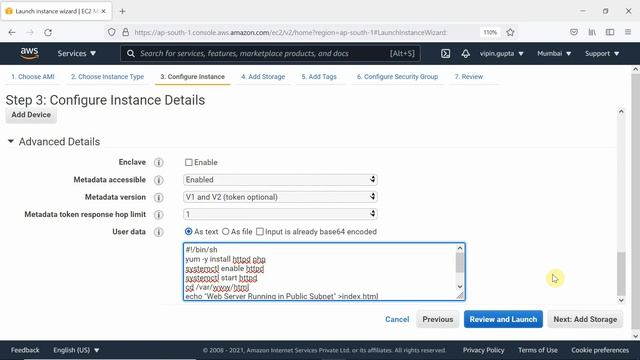Click the search magnifier icon
The image size is (640, 360).
131,53
